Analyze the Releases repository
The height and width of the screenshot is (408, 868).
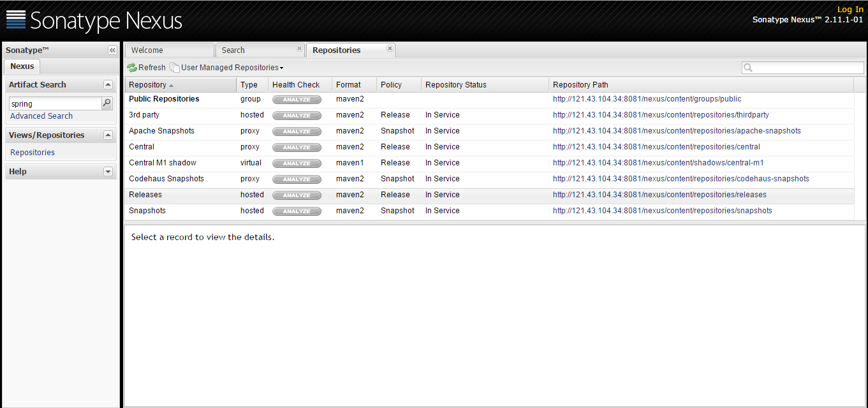pos(297,195)
